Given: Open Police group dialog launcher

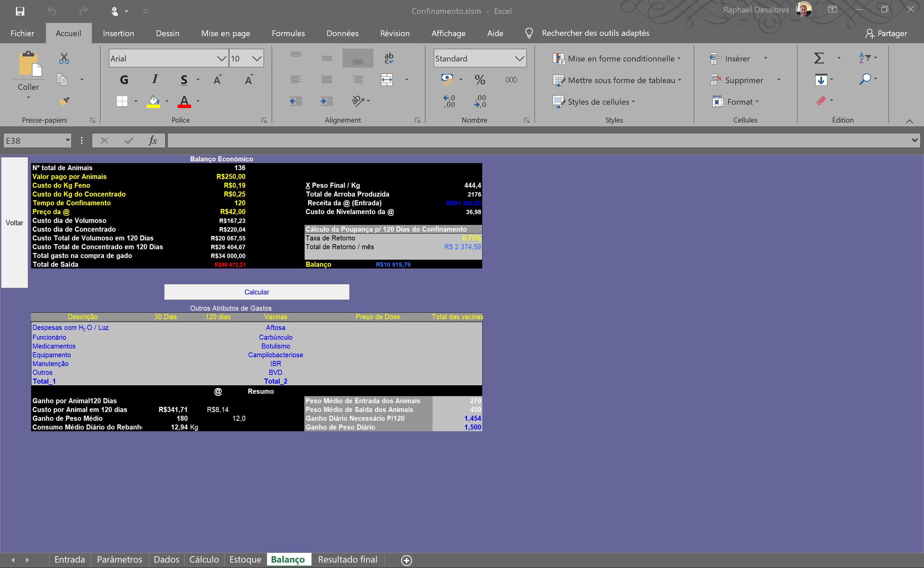Looking at the screenshot, I should tap(264, 120).
